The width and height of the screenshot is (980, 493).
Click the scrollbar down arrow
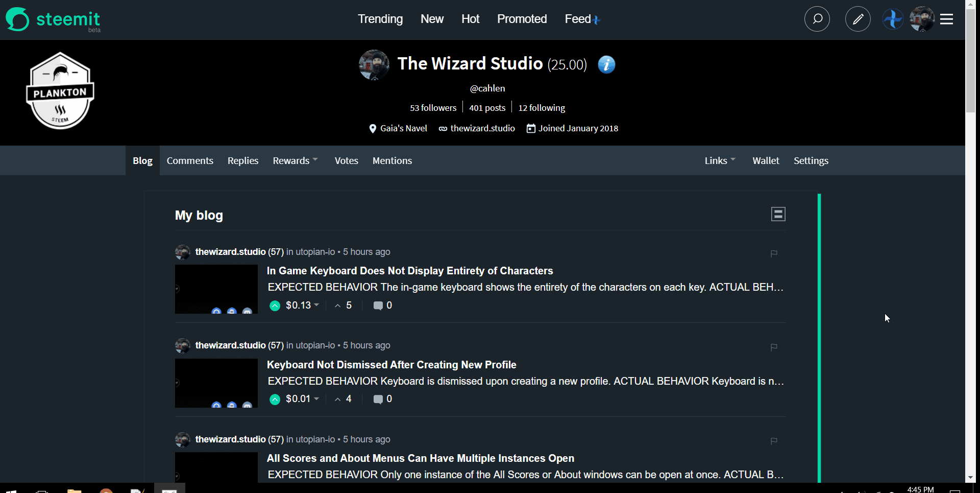[970, 478]
